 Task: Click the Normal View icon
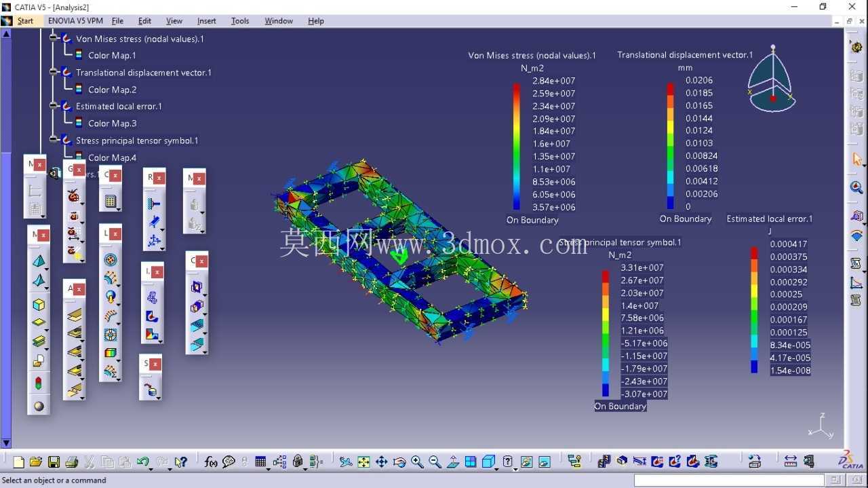[x=453, y=462]
